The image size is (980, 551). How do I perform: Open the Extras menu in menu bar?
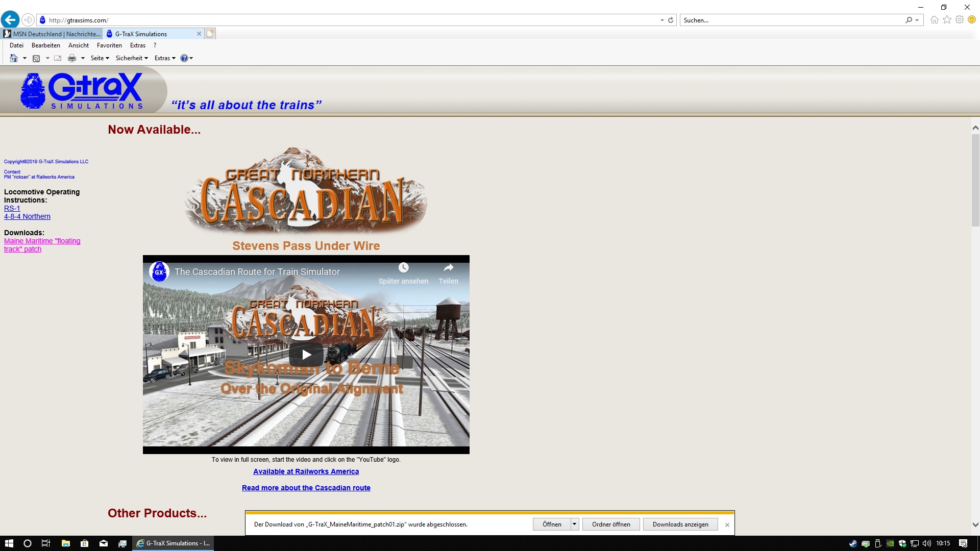pos(138,45)
